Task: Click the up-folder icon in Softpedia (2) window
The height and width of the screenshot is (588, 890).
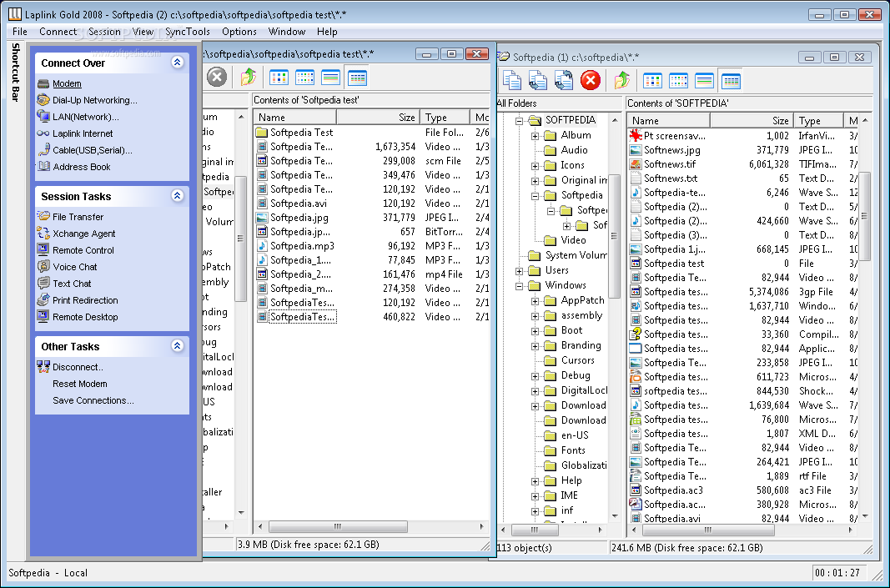Action: coord(248,77)
